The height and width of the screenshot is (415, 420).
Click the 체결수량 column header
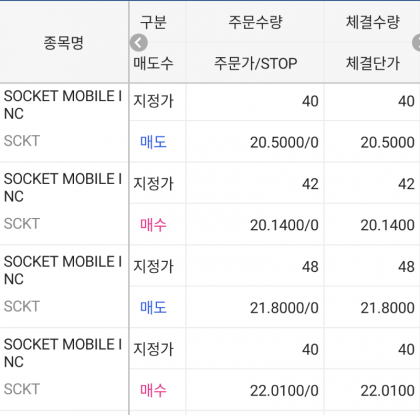pyautogui.click(x=372, y=22)
